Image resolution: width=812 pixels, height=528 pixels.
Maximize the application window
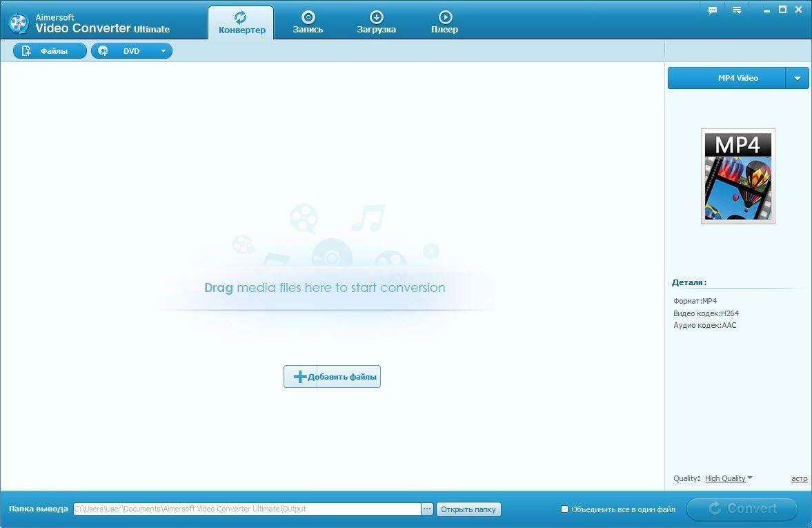782,10
